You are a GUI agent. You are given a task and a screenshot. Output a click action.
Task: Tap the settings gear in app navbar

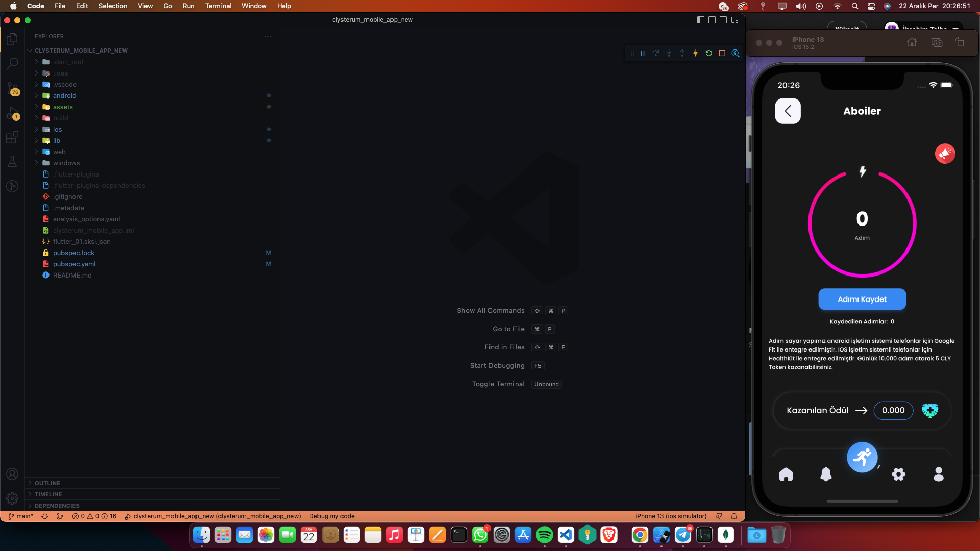(898, 474)
